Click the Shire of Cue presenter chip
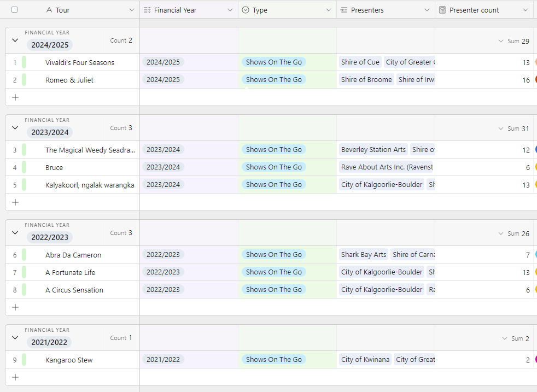The height and width of the screenshot is (392, 537). (x=360, y=62)
